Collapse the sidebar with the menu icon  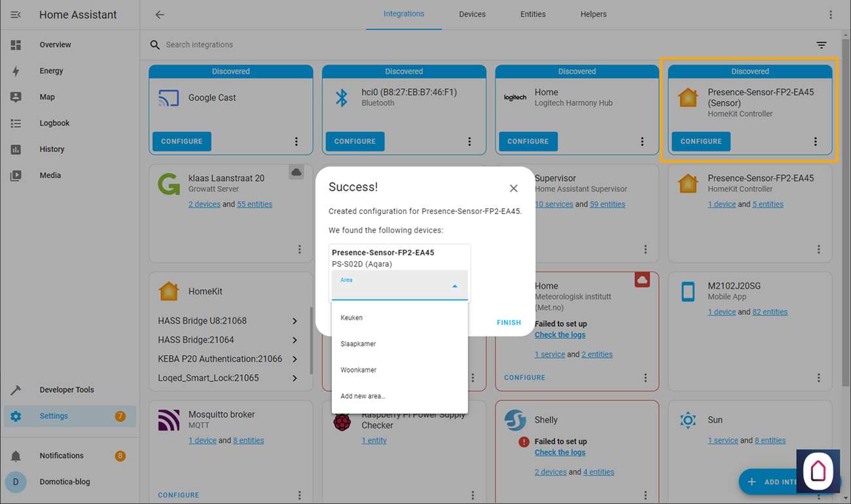tap(16, 14)
